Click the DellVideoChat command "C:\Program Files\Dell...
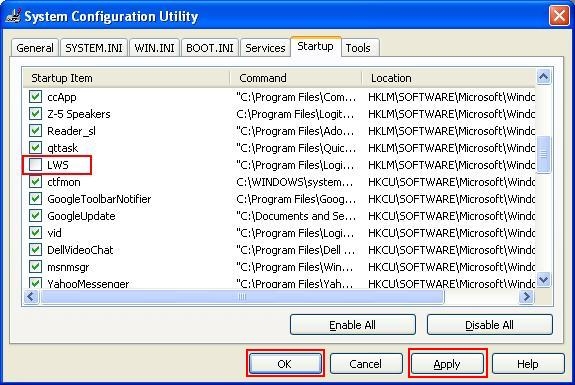The width and height of the screenshot is (575, 385). coord(296,250)
